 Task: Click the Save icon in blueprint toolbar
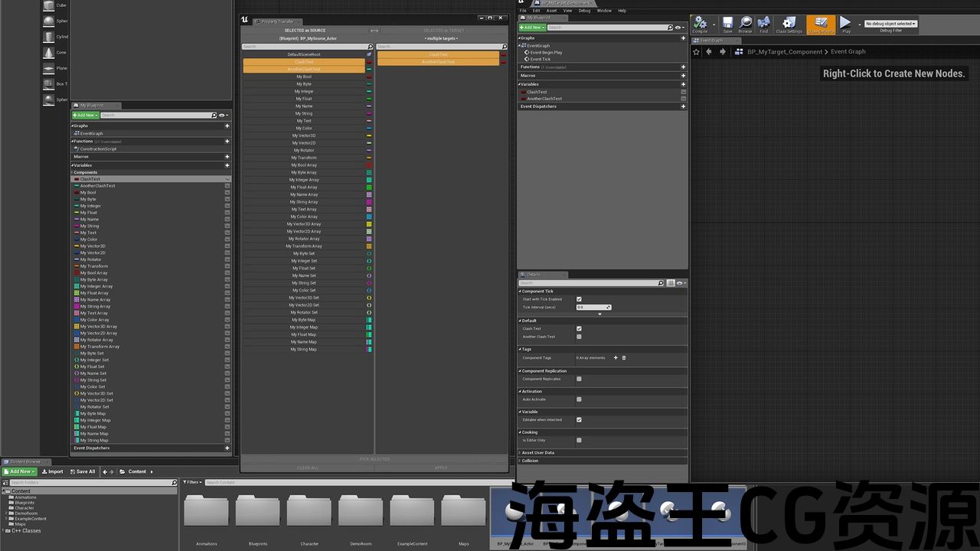coord(727,24)
